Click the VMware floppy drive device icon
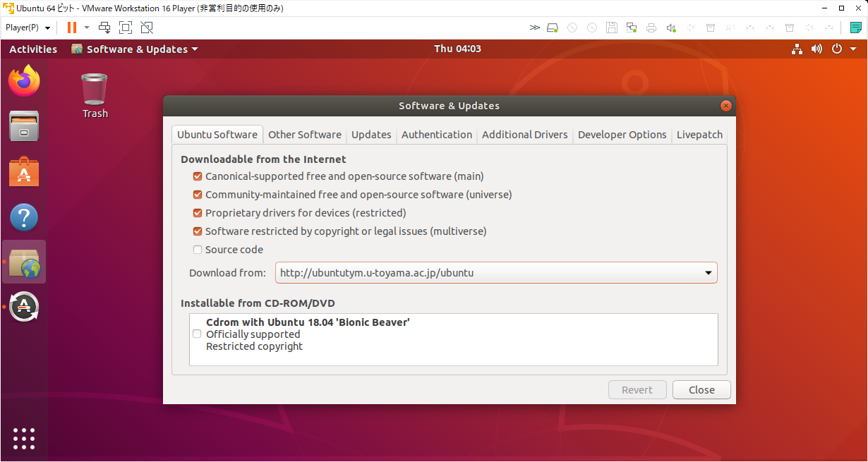The width and height of the screenshot is (868, 462). point(612,28)
